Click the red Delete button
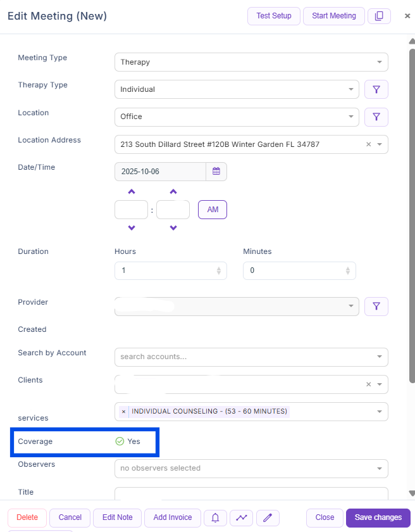Viewport: 415px width, 532px height. 27,517
